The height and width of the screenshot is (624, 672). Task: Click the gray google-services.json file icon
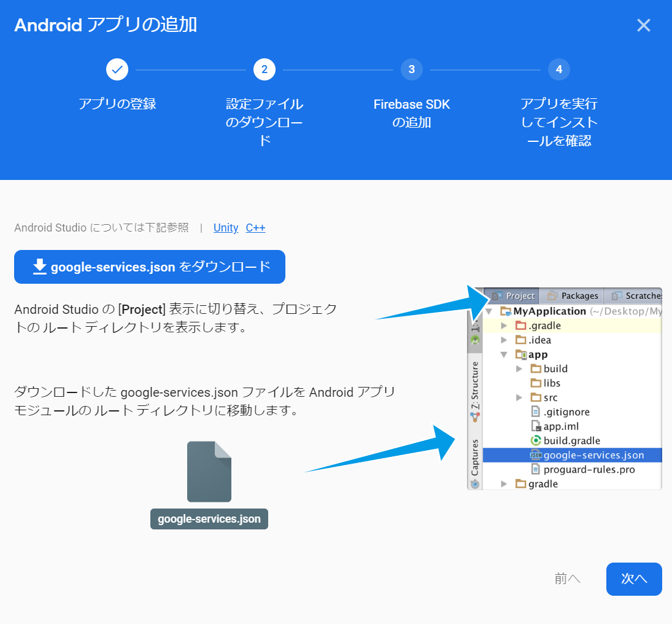coord(209,471)
